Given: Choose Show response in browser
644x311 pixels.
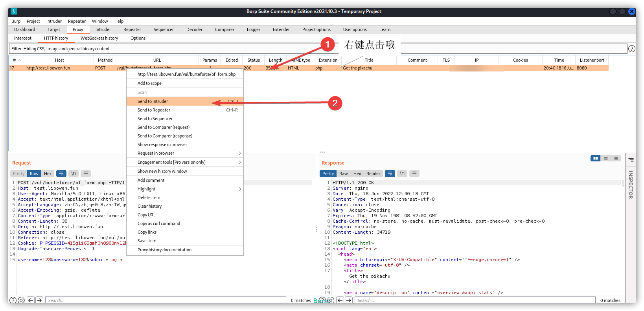Looking at the screenshot, I should pos(185,145).
